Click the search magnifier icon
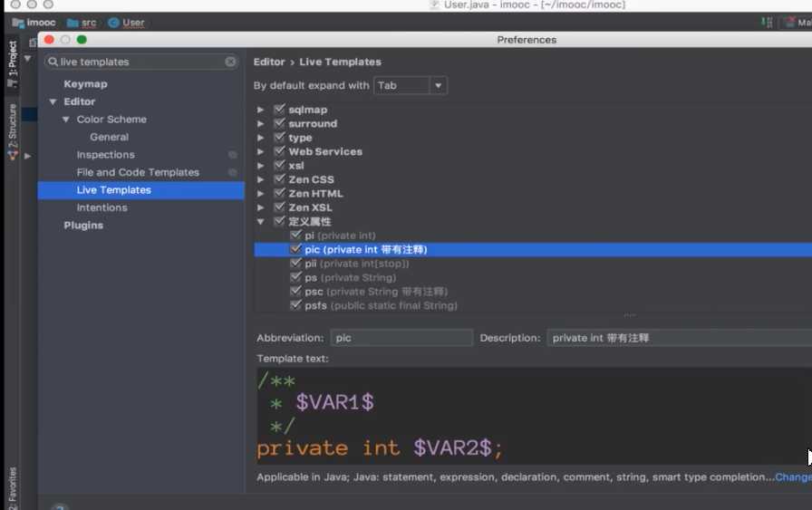The height and width of the screenshot is (510, 812). point(53,62)
